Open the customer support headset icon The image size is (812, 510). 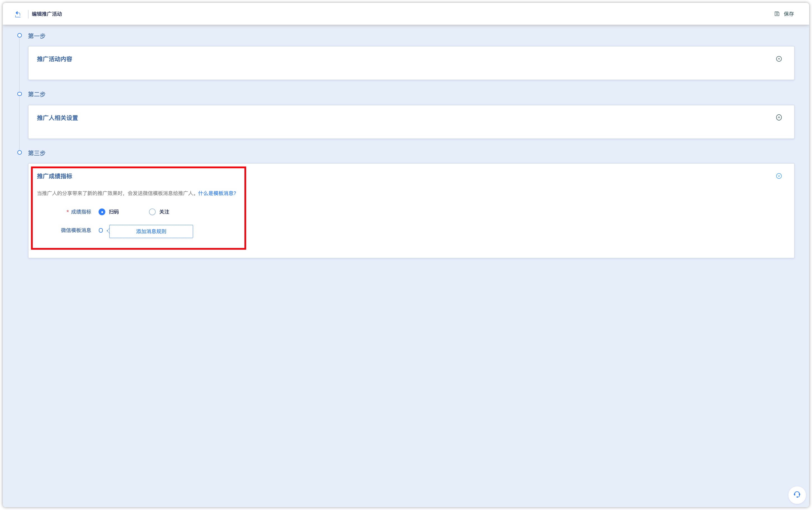pyautogui.click(x=797, y=495)
